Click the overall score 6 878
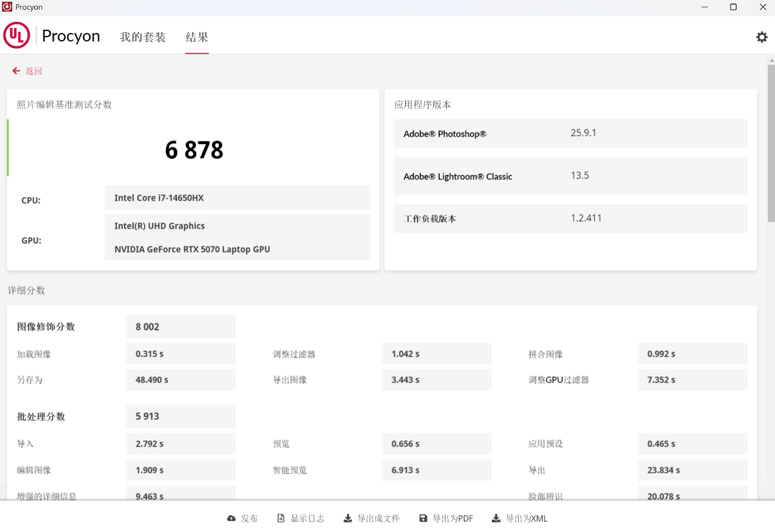Image resolution: width=775 pixels, height=532 pixels. click(194, 150)
